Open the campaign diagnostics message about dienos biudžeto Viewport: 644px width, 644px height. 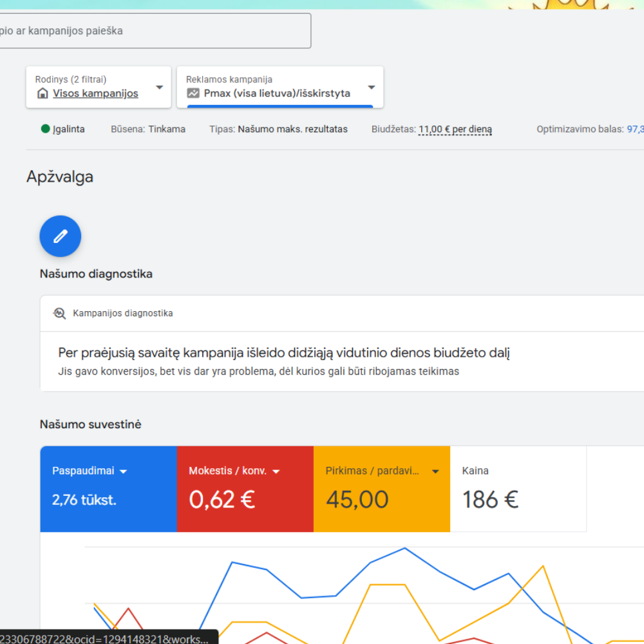(x=284, y=353)
